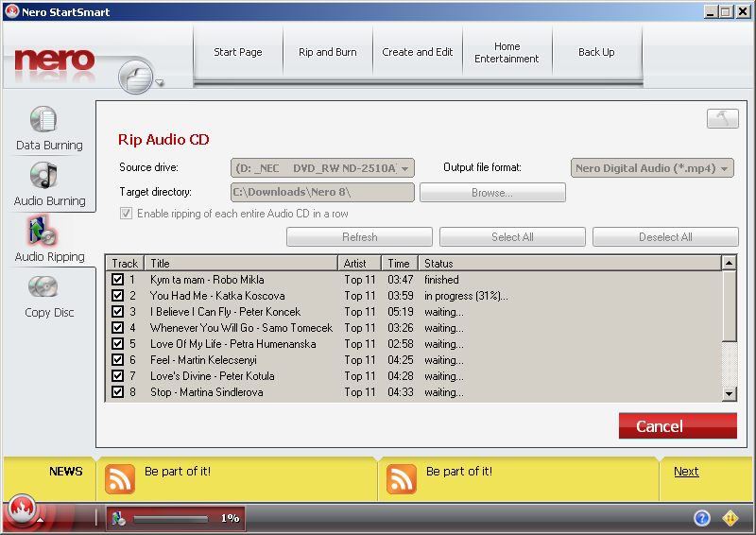Open the blue help question mark icon

click(x=702, y=518)
